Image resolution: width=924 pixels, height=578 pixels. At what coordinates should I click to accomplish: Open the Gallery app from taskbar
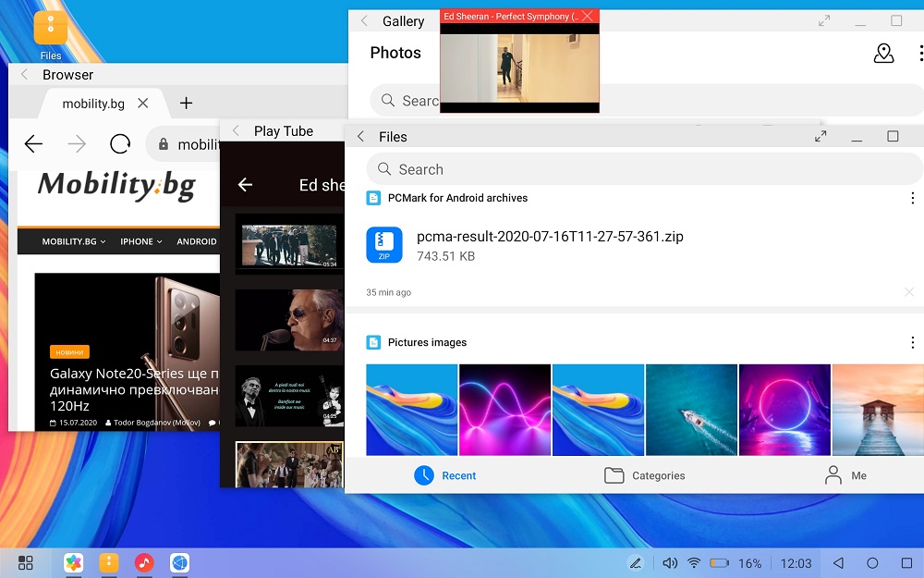pyautogui.click(x=74, y=562)
